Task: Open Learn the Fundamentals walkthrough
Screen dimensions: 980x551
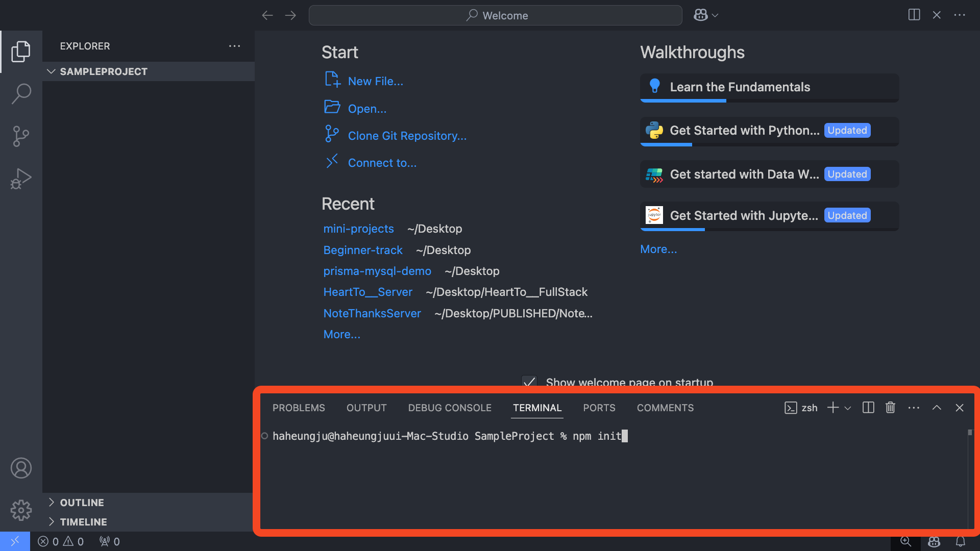Action: pyautogui.click(x=769, y=87)
